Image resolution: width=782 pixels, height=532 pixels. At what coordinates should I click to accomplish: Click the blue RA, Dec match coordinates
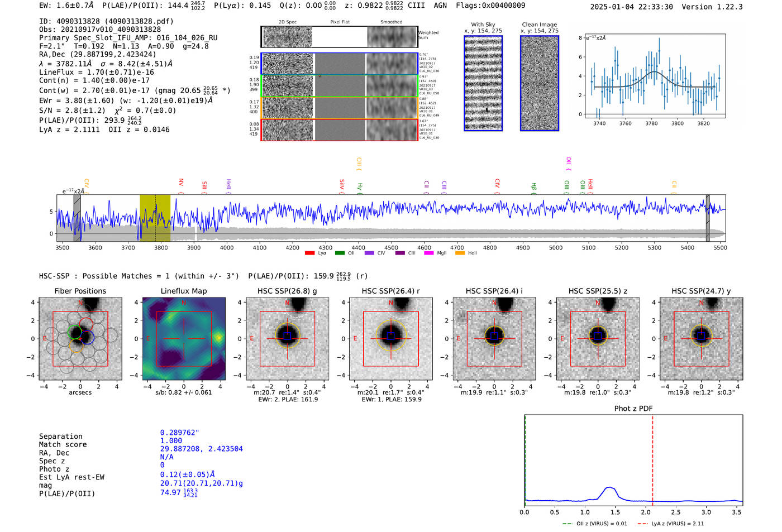tap(201, 449)
